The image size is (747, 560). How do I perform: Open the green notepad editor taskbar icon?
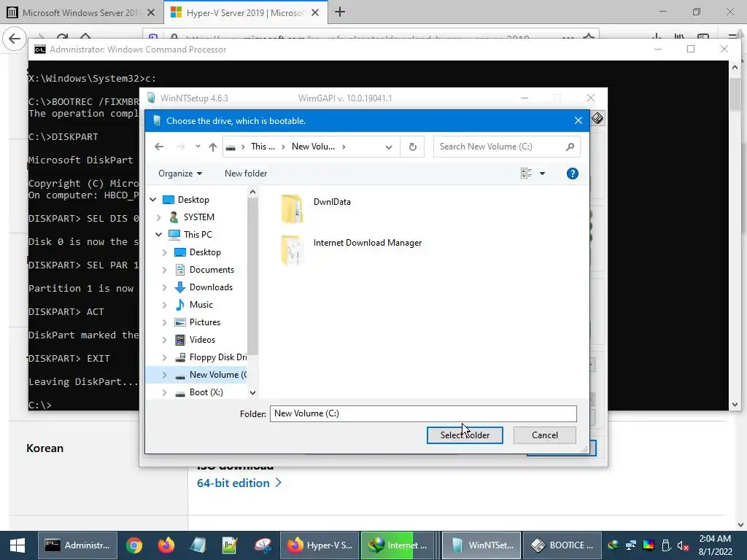coord(230,545)
